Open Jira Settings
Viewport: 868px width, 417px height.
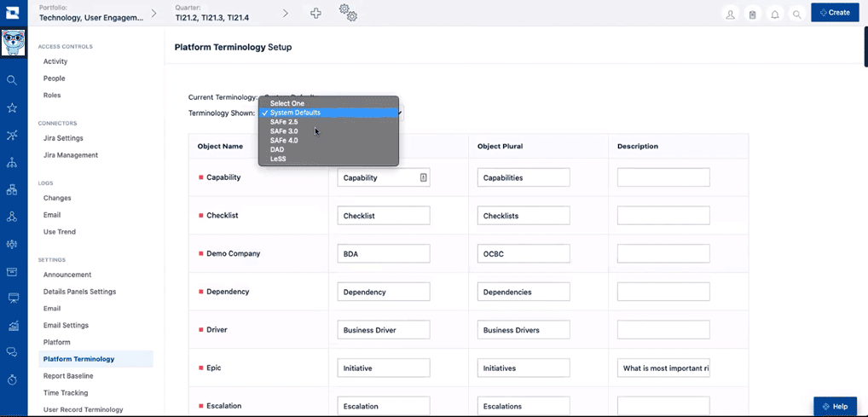(x=63, y=138)
